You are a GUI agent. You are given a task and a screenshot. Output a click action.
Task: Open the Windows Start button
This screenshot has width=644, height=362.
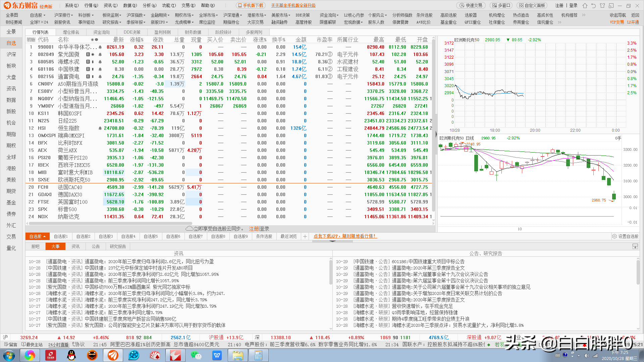(x=9, y=355)
